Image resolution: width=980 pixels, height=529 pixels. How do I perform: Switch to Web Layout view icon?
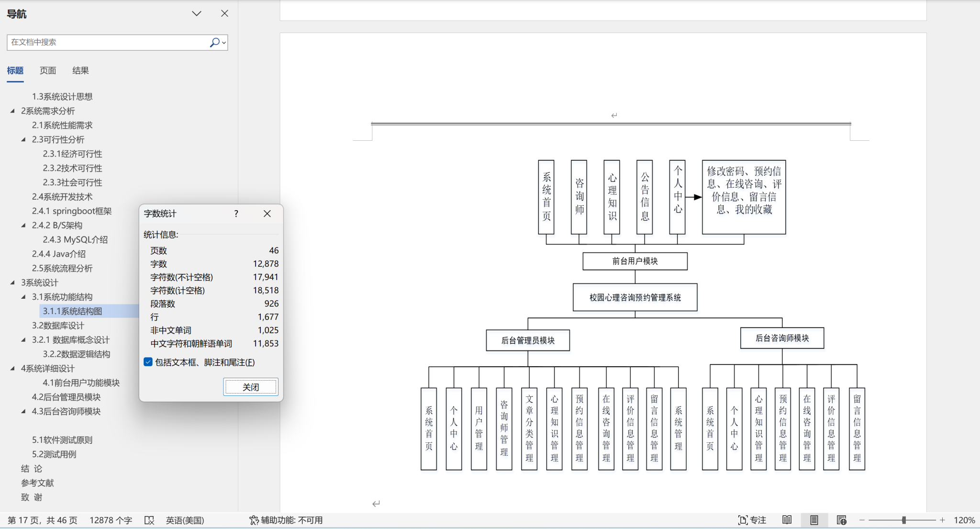[841, 520]
